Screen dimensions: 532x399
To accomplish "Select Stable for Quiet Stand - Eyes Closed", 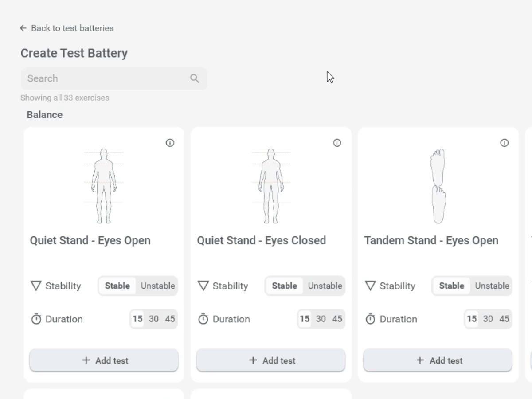I will coord(285,286).
